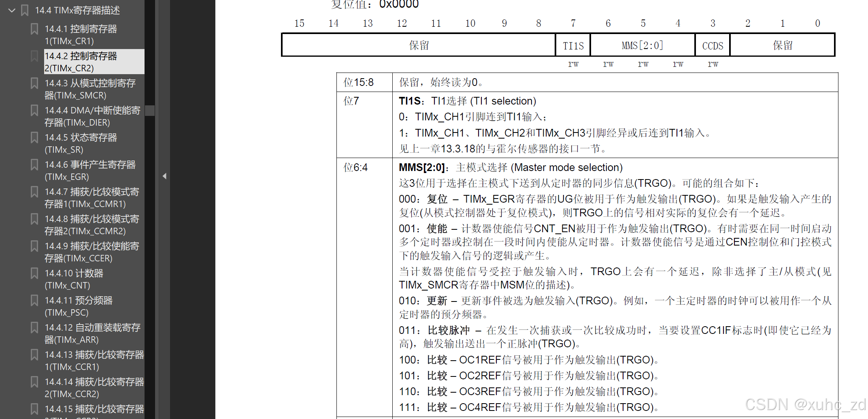Open bookmark 14.4.8 捕获/比较模式寄存器2(TIMx_CCMR2)
868x419 pixels.
tap(92, 225)
